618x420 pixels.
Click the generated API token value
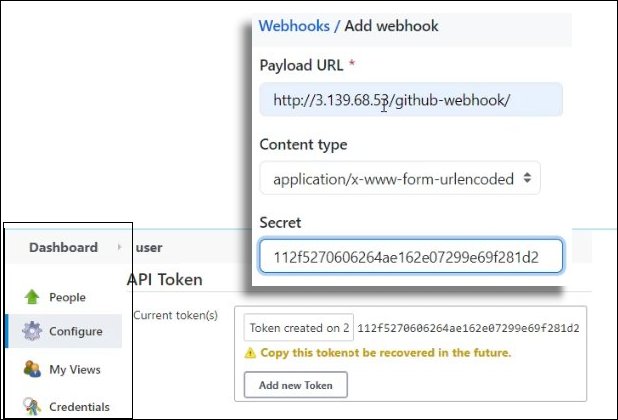[x=468, y=328]
